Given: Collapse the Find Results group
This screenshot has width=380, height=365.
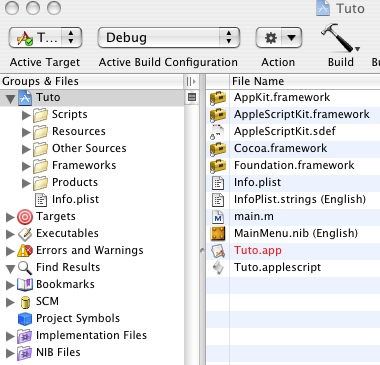Looking at the screenshot, I should [x=11, y=268].
